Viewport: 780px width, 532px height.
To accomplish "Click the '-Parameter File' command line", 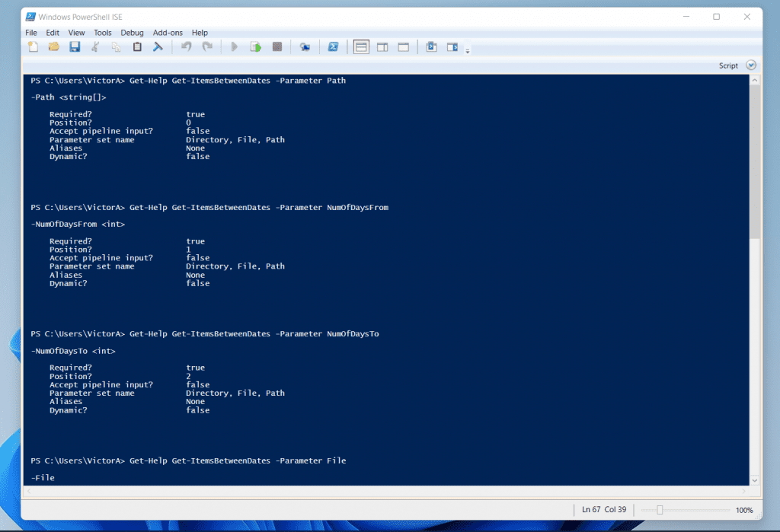I will pos(188,460).
